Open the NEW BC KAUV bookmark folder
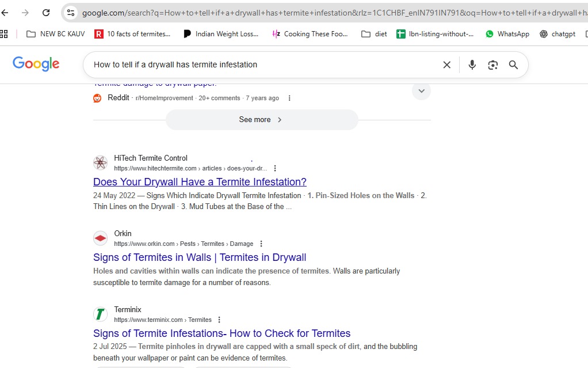The height and width of the screenshot is (368, 588). pyautogui.click(x=56, y=34)
